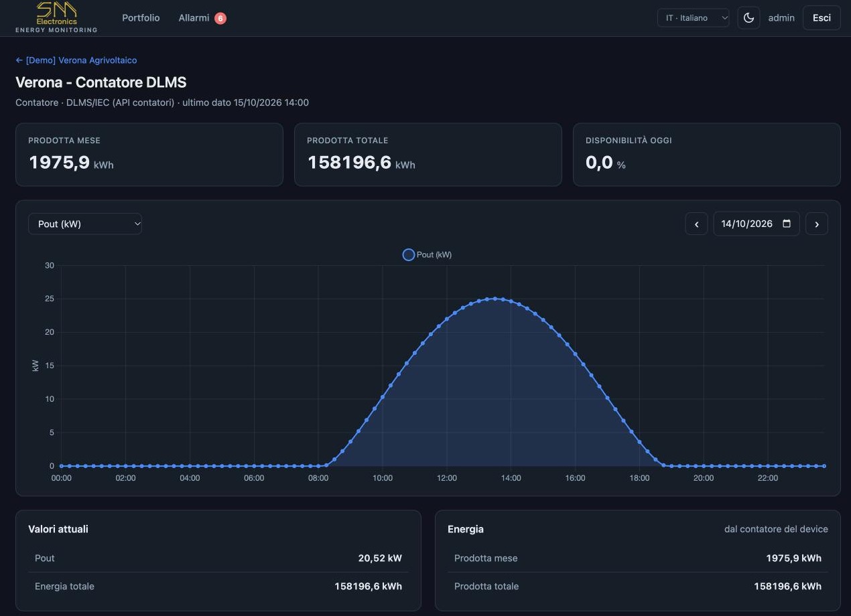
Task: Toggle the Pout (kW) legend series
Action: [427, 254]
